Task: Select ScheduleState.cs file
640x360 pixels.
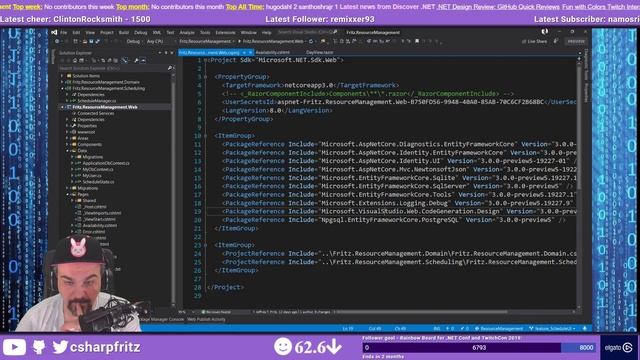Action: (98, 182)
